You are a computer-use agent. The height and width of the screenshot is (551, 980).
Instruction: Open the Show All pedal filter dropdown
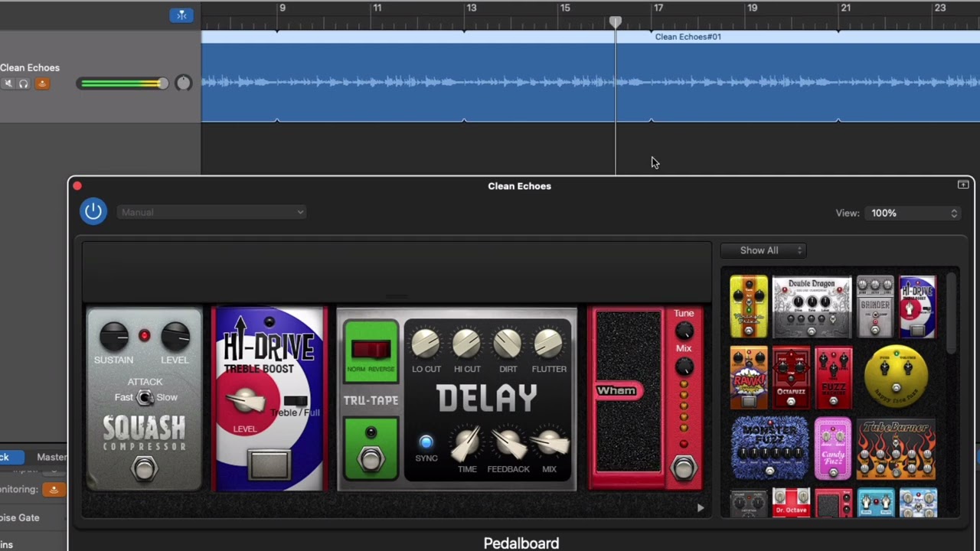coord(763,250)
